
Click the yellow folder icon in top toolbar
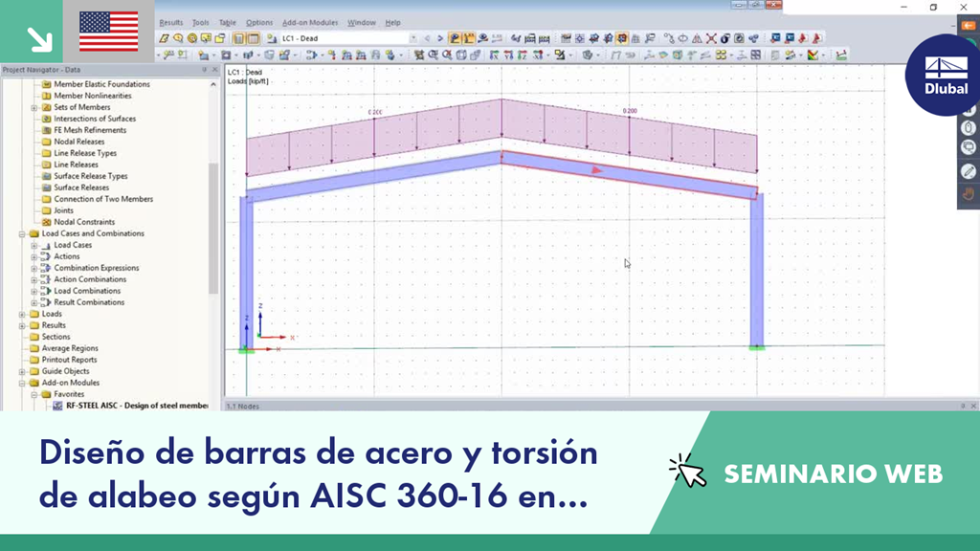coord(220,38)
